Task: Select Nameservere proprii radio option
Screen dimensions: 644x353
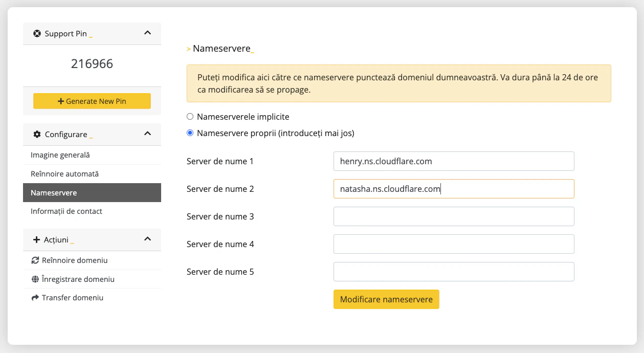Action: [190, 133]
